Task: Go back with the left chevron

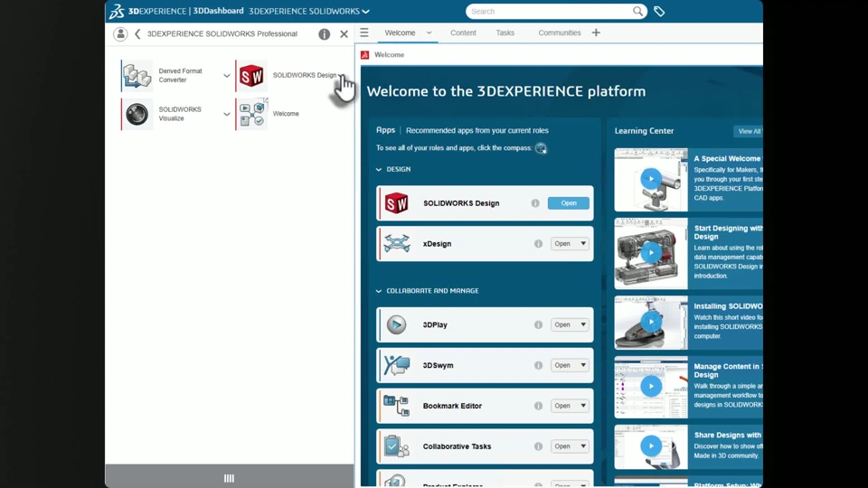Action: [137, 33]
